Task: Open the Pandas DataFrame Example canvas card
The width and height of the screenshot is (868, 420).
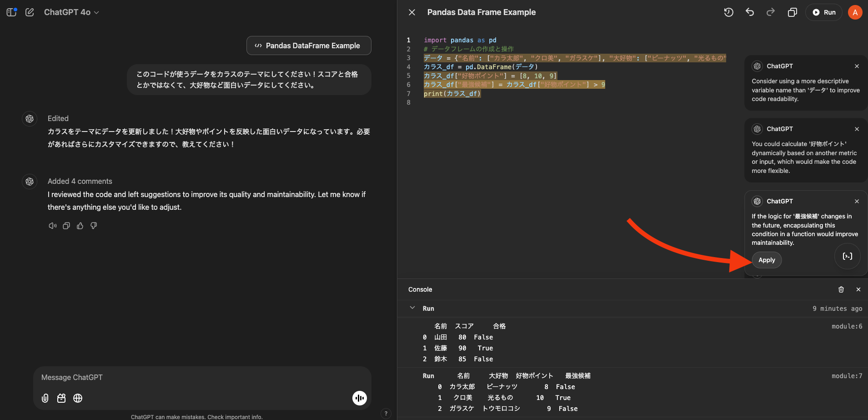Action: coord(309,45)
